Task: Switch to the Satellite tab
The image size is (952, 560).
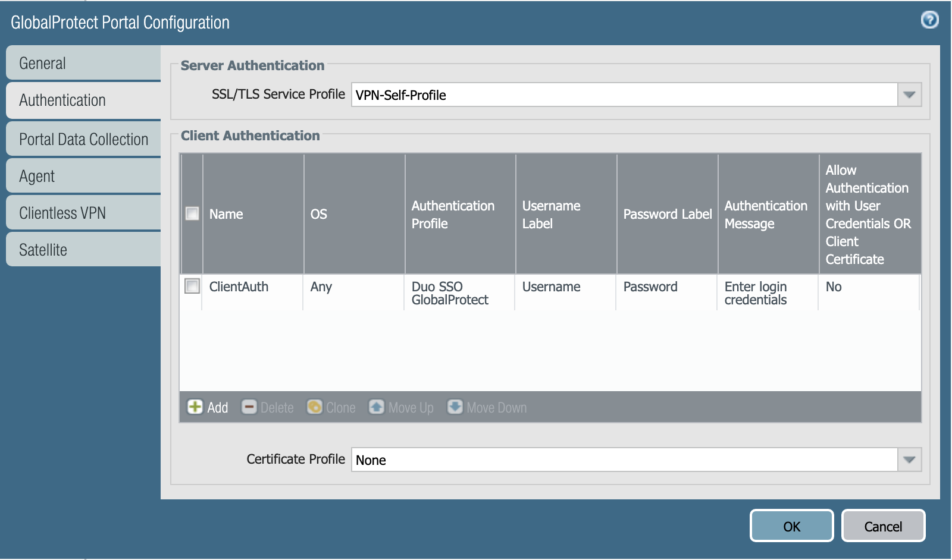Action: 83,249
